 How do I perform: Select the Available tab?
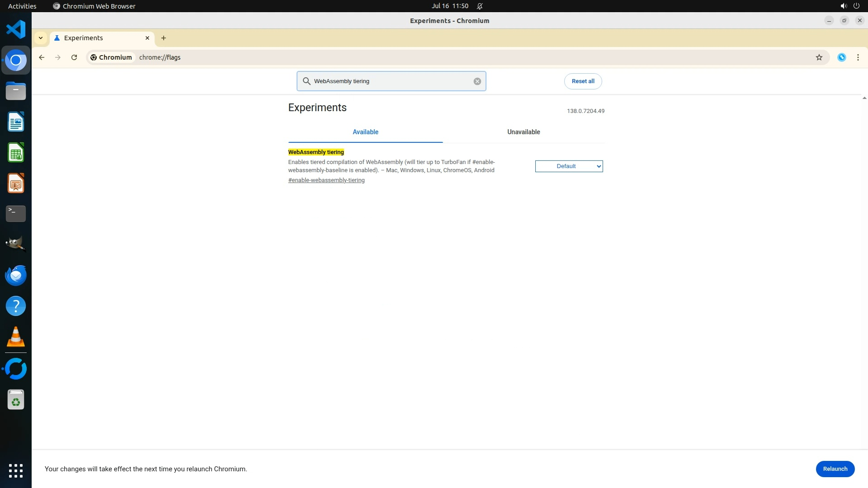pos(365,132)
